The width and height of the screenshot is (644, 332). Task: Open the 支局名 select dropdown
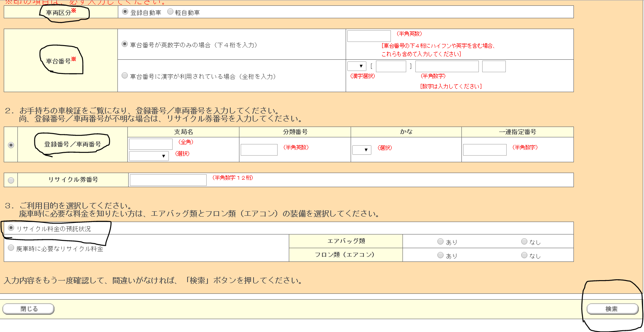click(149, 156)
